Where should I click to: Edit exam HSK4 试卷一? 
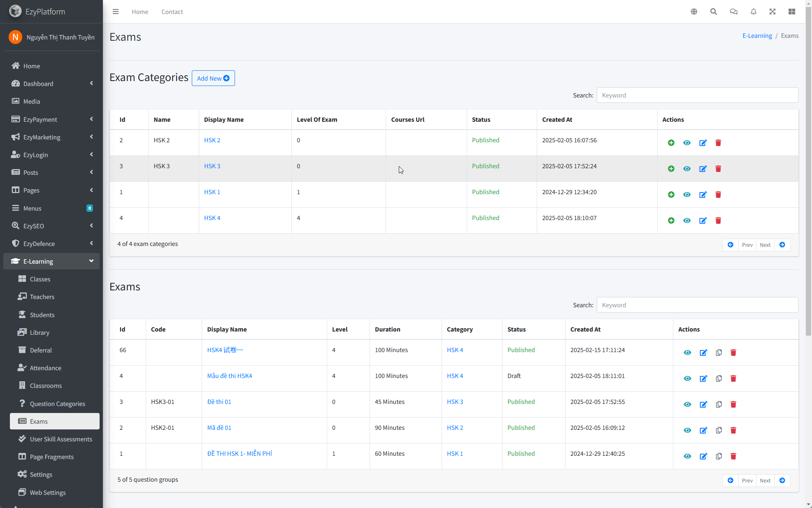[703, 353]
